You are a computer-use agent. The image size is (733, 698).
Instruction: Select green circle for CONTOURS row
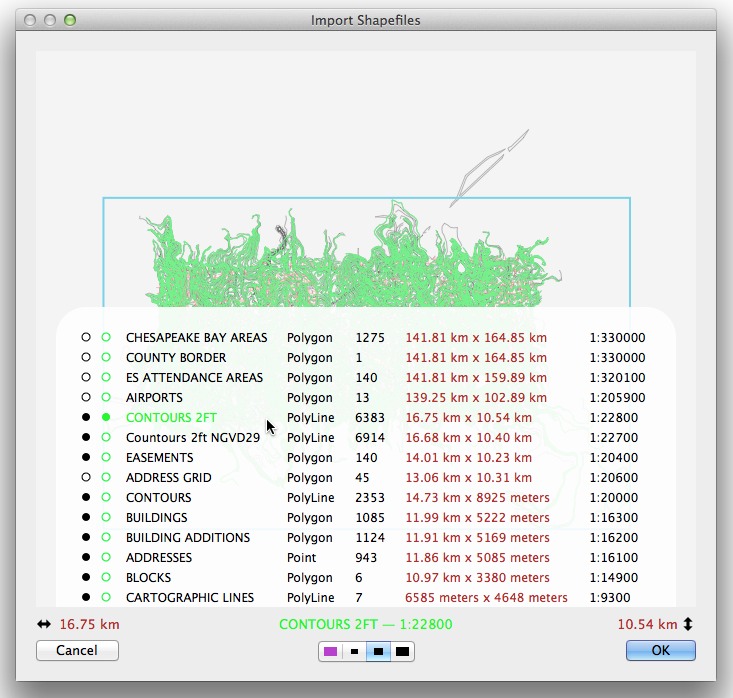click(x=106, y=497)
